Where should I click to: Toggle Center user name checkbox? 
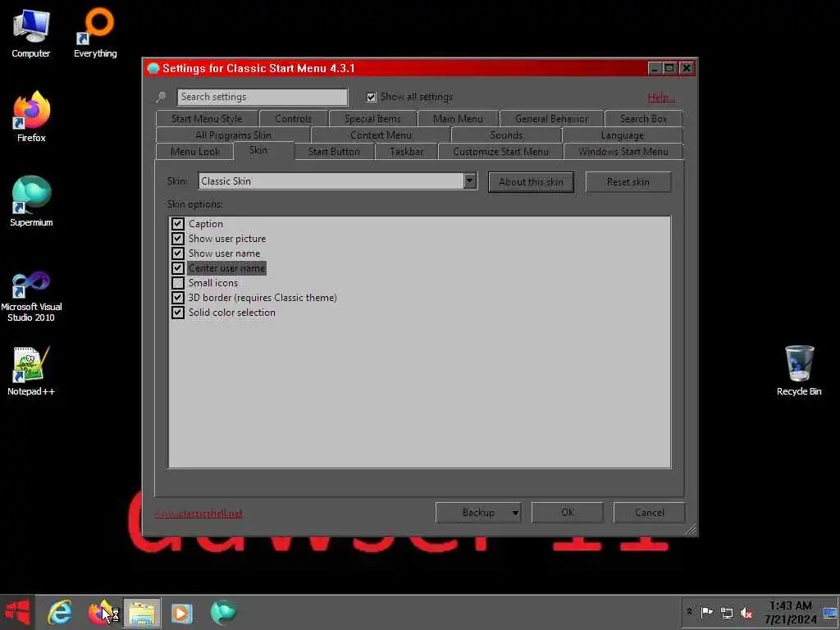[x=178, y=268]
